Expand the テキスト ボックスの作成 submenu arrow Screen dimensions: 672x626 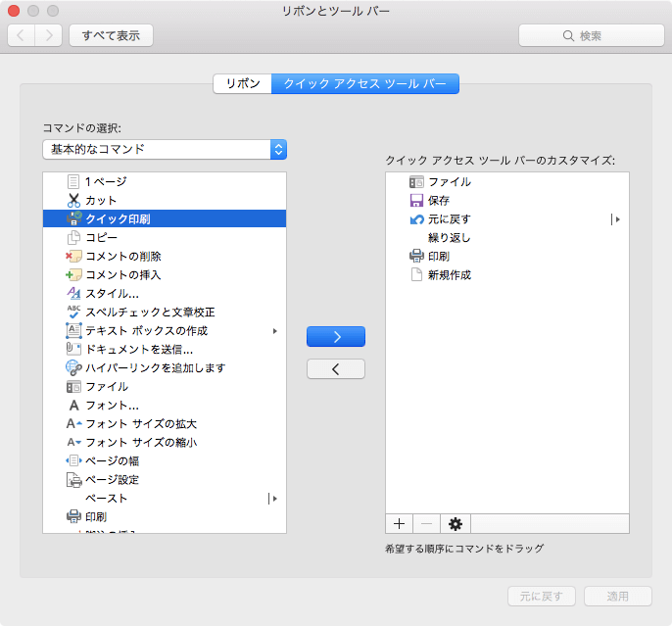(x=274, y=331)
